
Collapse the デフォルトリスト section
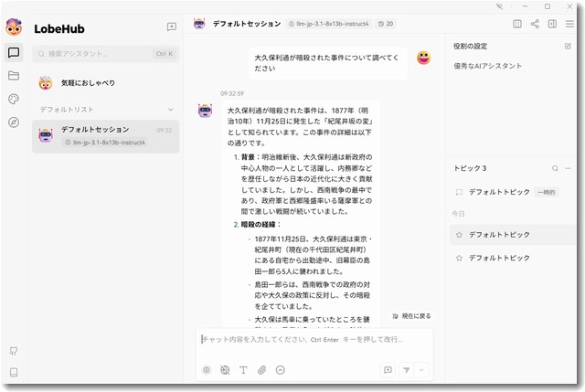pyautogui.click(x=170, y=110)
